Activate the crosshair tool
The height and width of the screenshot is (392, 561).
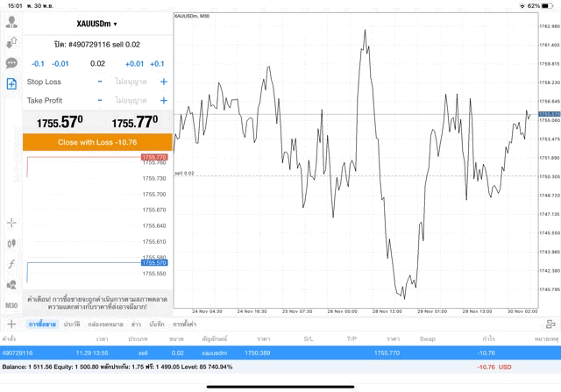click(x=11, y=223)
